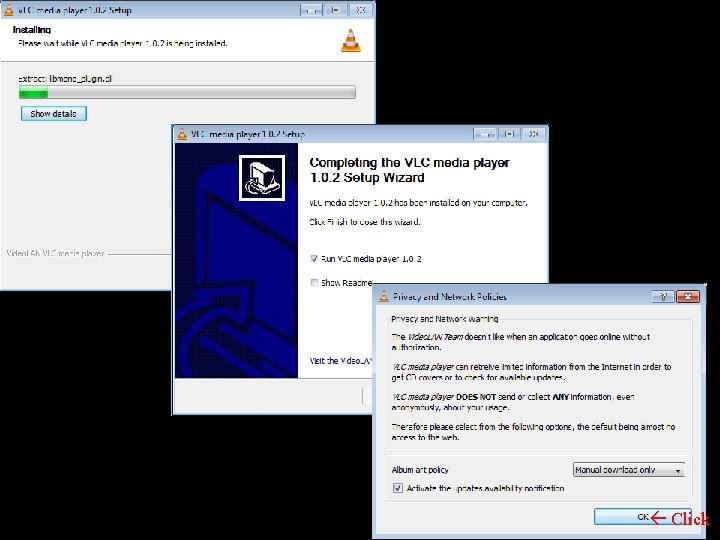Image resolution: width=720 pixels, height=540 pixels.
Task: Minimize the Installing setup window
Action: (x=311, y=10)
